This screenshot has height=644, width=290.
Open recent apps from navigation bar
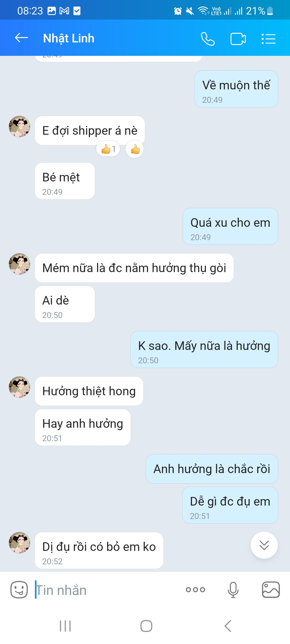65,626
